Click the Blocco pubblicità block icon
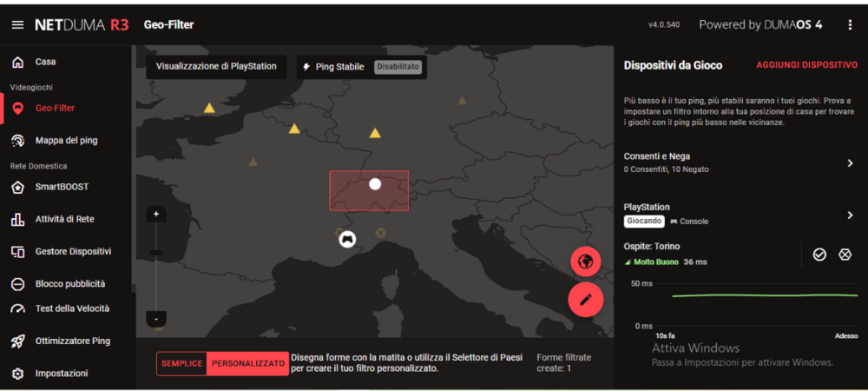The width and height of the screenshot is (868, 391). [17, 284]
